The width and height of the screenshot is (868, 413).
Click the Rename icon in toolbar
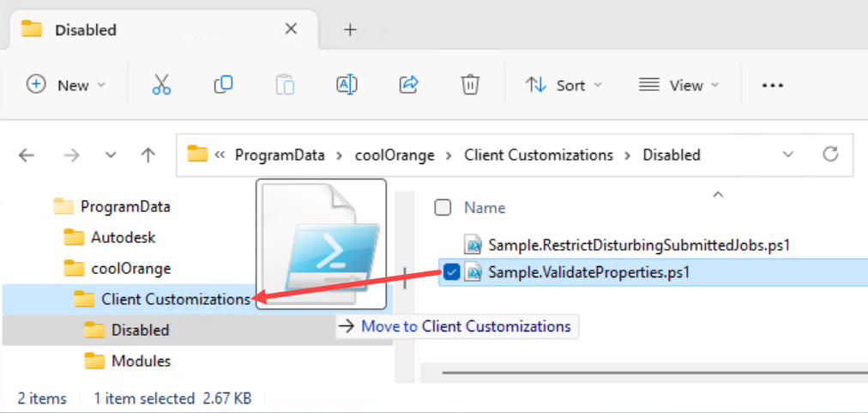click(347, 84)
